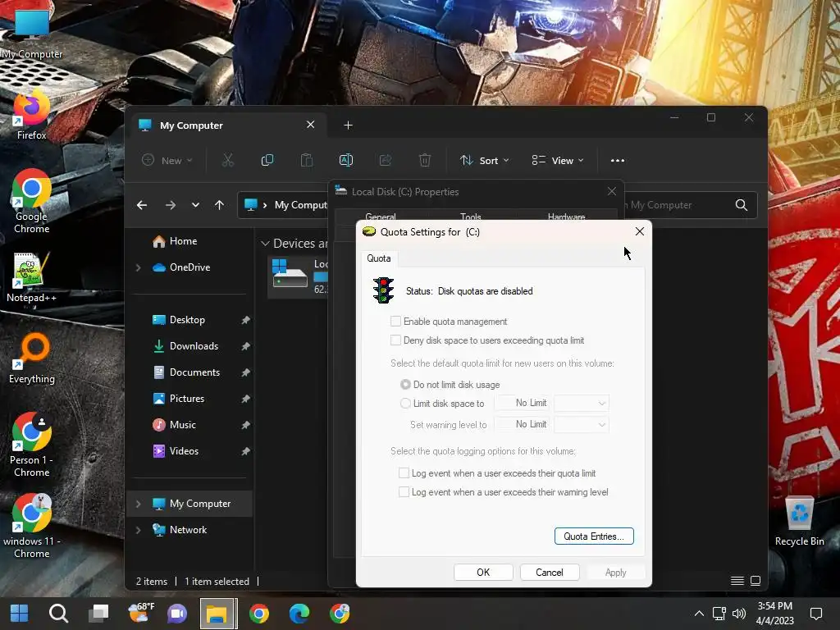840x630 pixels.
Task: Open the Recycle Bin on desktop
Action: coord(799,521)
